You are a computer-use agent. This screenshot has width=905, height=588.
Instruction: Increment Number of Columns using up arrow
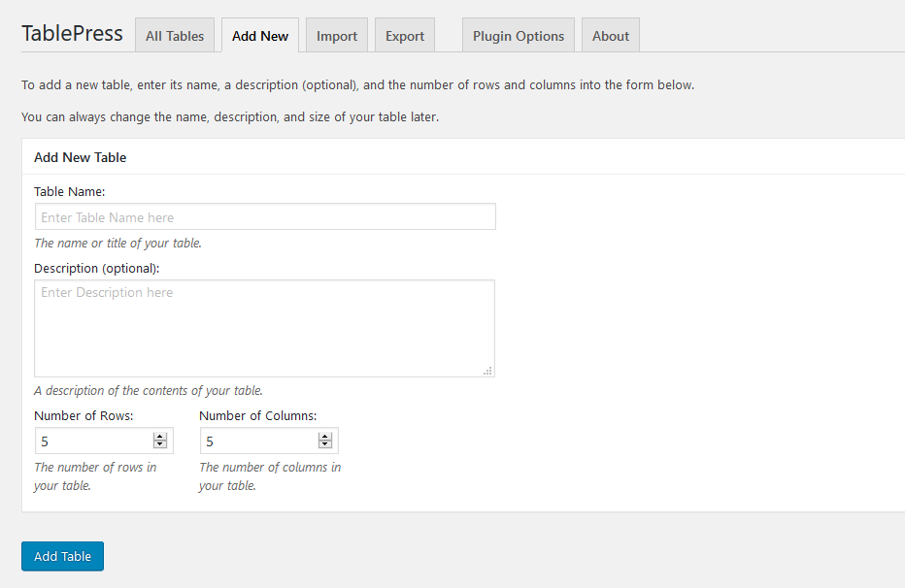tap(324, 436)
